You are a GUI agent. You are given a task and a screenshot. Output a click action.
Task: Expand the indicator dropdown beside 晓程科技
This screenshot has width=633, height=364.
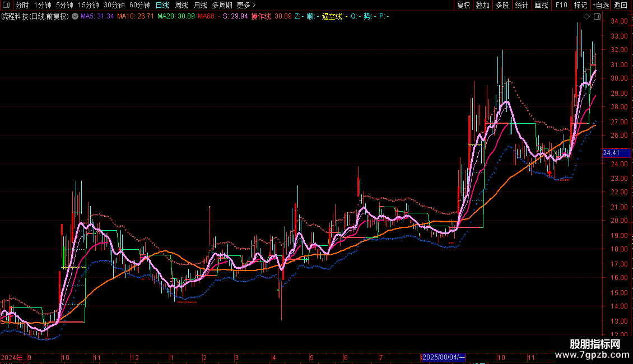click(75, 17)
